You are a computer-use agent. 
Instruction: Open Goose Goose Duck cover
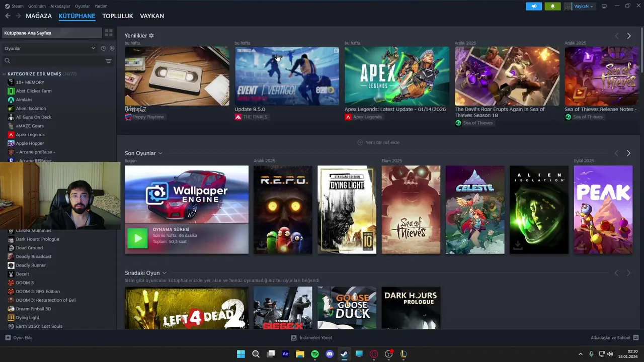[x=347, y=308]
